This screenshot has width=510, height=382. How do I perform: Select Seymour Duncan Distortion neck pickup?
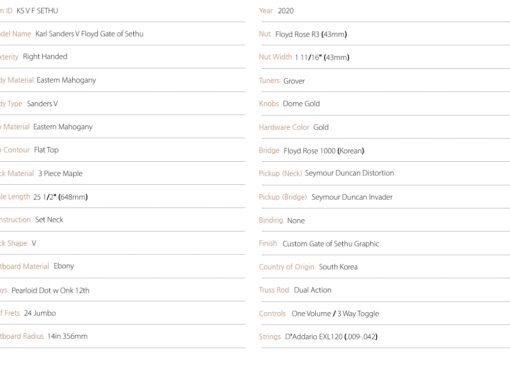(349, 173)
